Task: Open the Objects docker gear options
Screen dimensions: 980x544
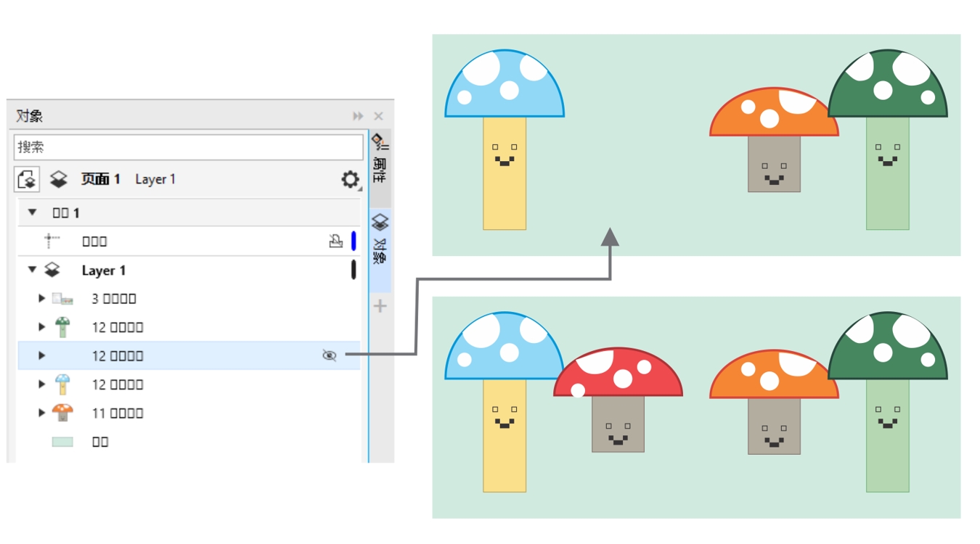Action: pos(350,179)
